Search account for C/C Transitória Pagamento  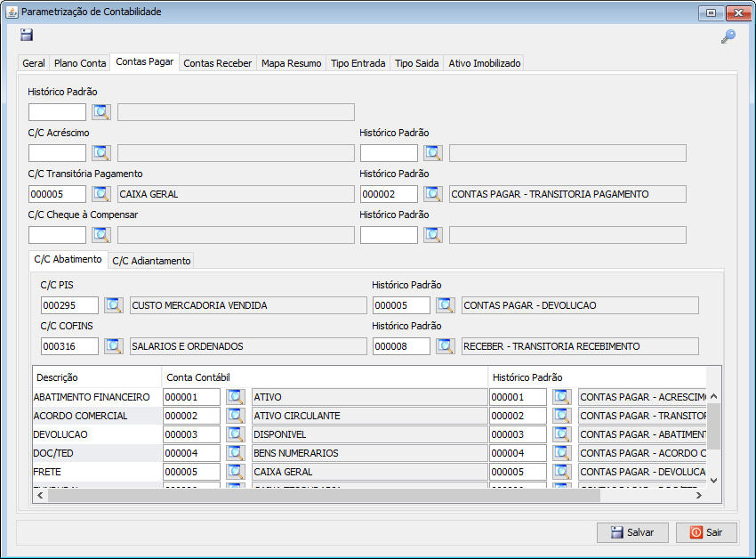click(101, 194)
